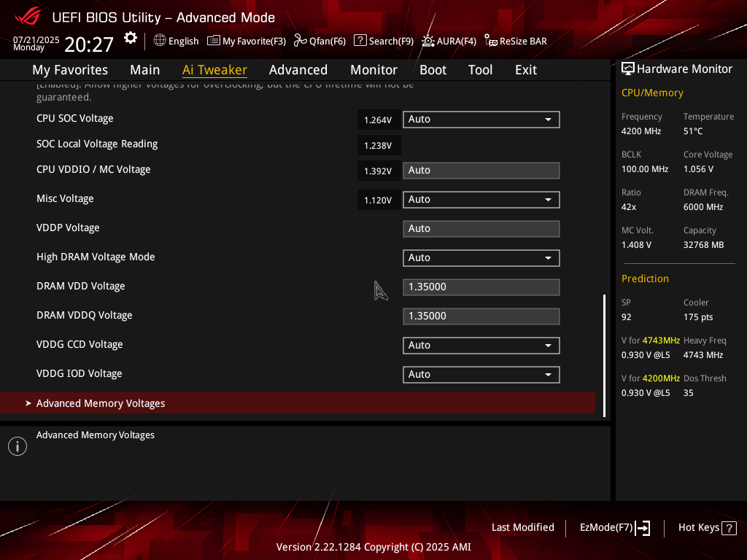
Task: Click the Hardware Monitor display icon
Action: [628, 69]
